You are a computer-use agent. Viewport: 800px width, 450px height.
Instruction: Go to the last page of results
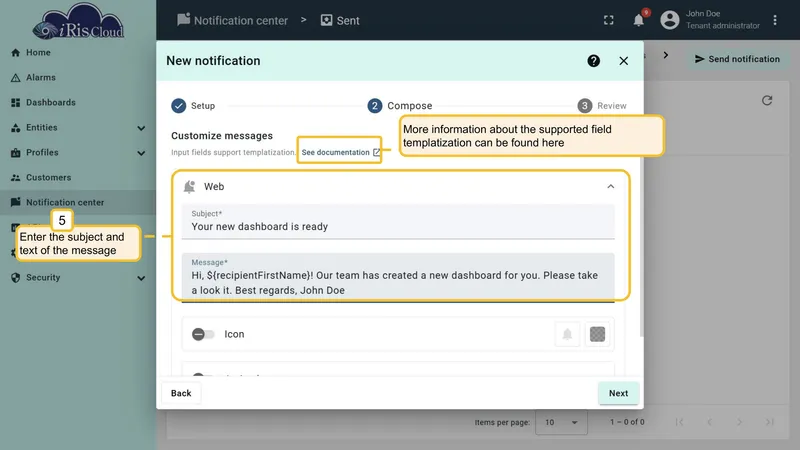tap(769, 422)
